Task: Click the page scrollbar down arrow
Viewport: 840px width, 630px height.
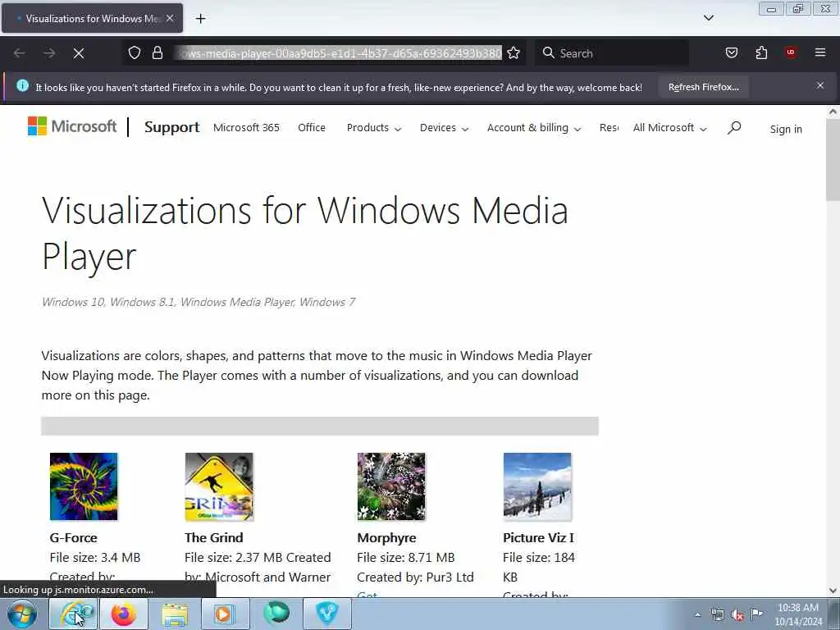Action: click(x=833, y=591)
